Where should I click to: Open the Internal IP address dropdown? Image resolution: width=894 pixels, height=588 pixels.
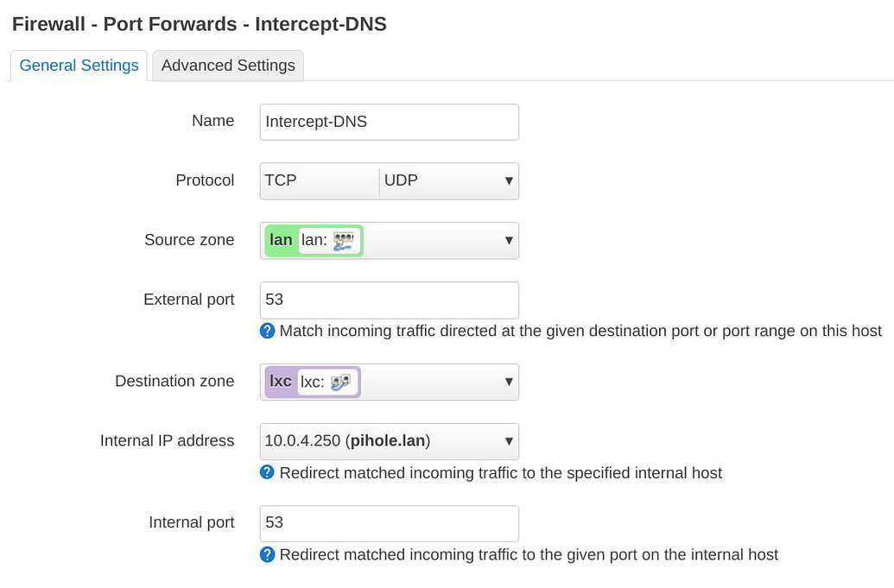pyautogui.click(x=510, y=441)
